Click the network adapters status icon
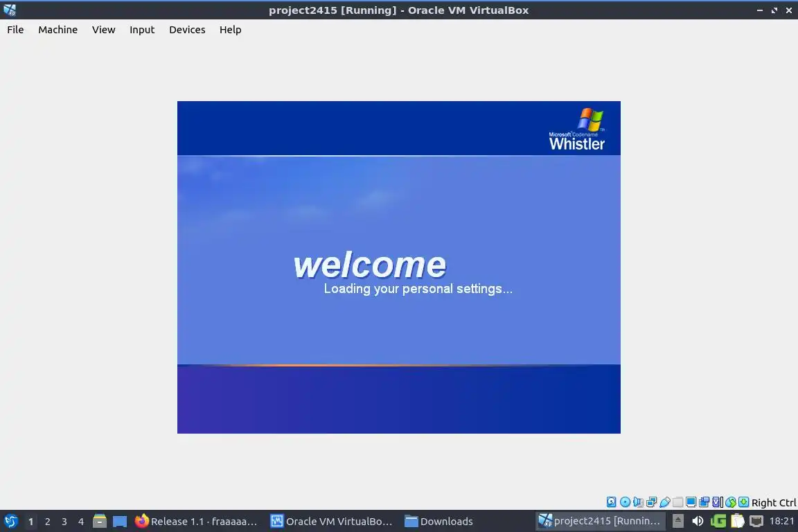798x532 pixels. 651,502
